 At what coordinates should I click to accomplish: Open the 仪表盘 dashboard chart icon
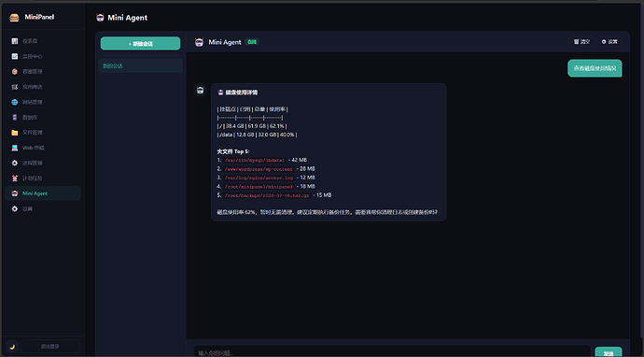15,41
